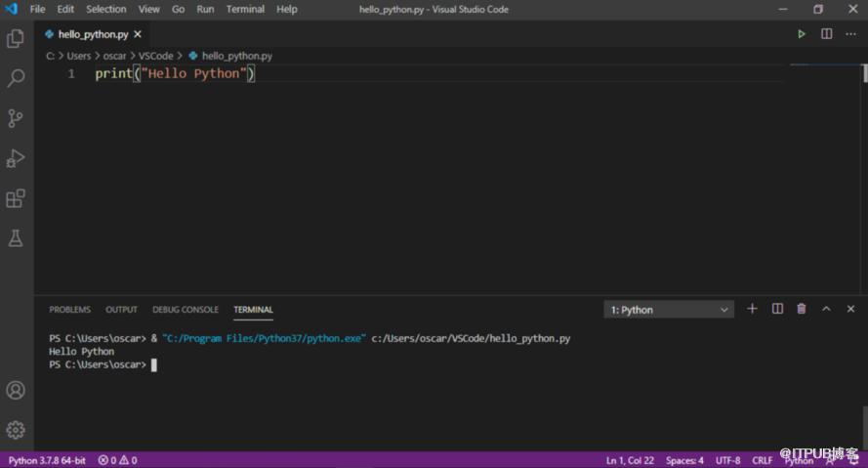
Task: Click the warnings count in status bar
Action: coord(129,460)
